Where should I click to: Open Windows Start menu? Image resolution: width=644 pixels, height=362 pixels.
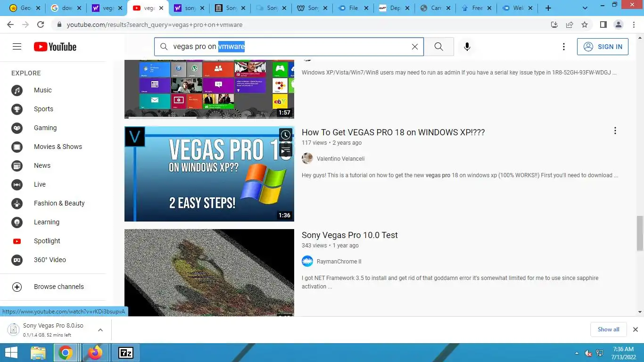11,353
